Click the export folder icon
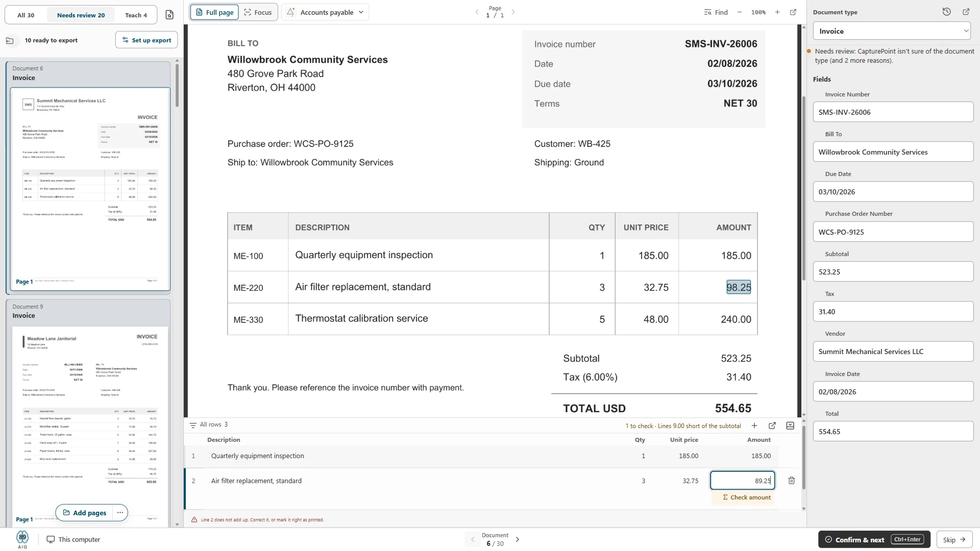Image resolution: width=980 pixels, height=551 pixels. click(10, 40)
